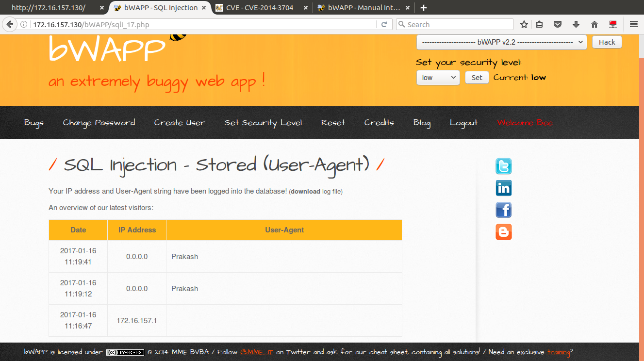Open the Downloads arrow icon

click(x=576, y=24)
